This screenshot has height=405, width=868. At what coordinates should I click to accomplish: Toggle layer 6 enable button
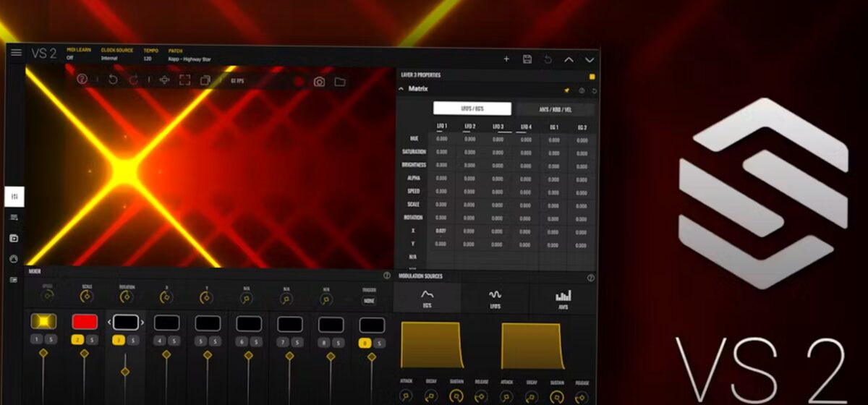[x=242, y=341]
